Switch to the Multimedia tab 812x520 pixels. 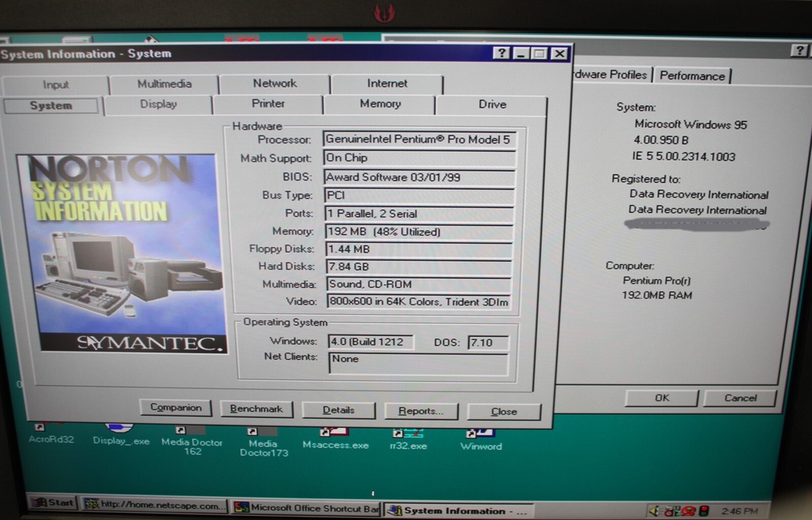[x=164, y=84]
